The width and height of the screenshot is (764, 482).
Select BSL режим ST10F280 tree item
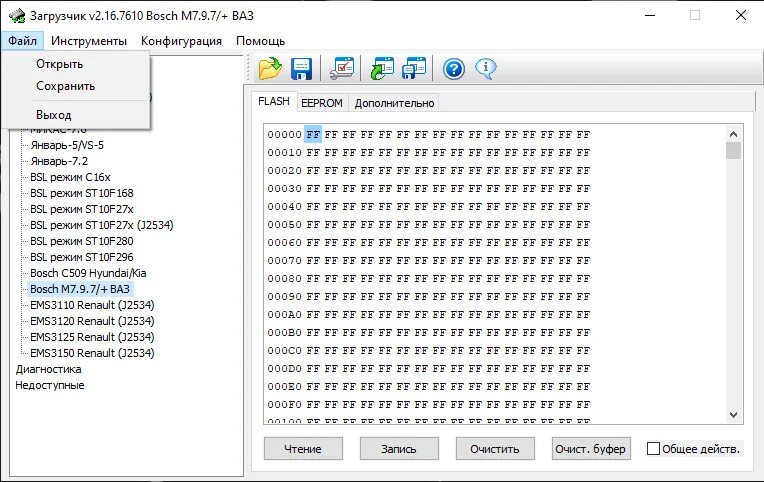pos(81,241)
